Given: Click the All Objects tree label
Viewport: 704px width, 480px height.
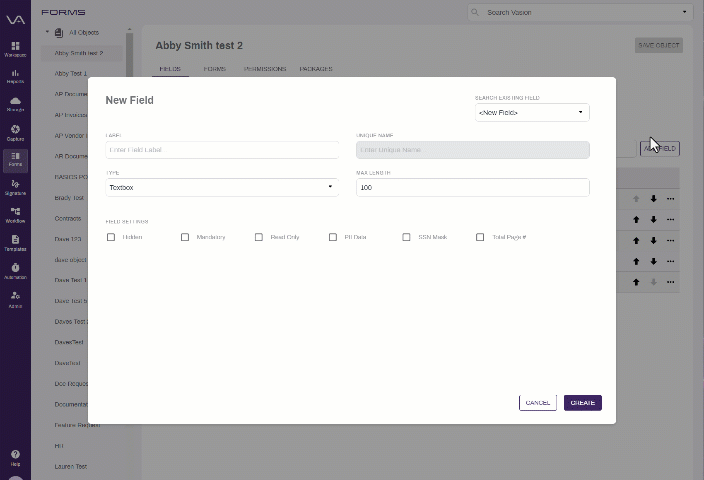Looking at the screenshot, I should 84,32.
